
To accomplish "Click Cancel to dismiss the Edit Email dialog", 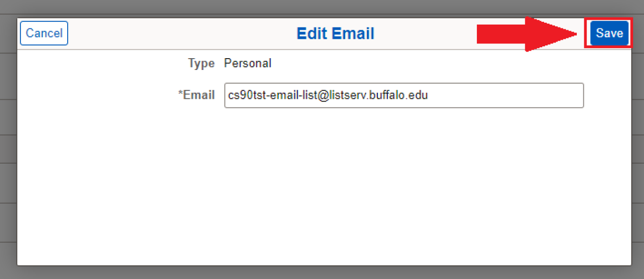I will coord(44,33).
